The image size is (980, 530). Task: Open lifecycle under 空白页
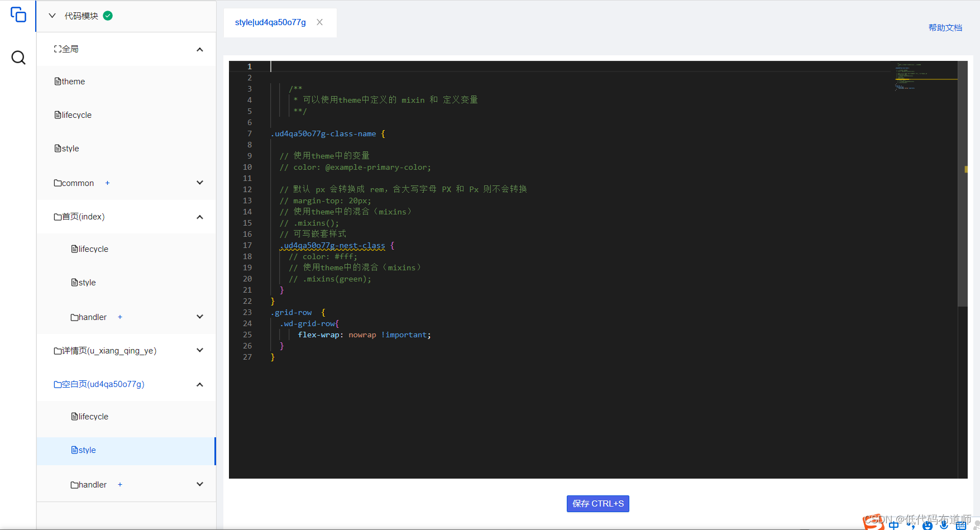pyautogui.click(x=93, y=417)
